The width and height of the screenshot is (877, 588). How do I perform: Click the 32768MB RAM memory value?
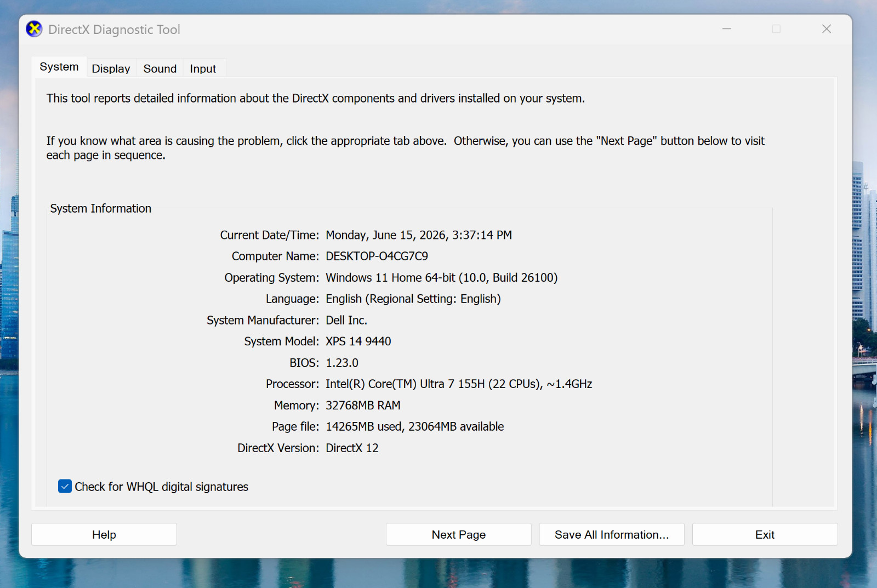[x=363, y=405]
